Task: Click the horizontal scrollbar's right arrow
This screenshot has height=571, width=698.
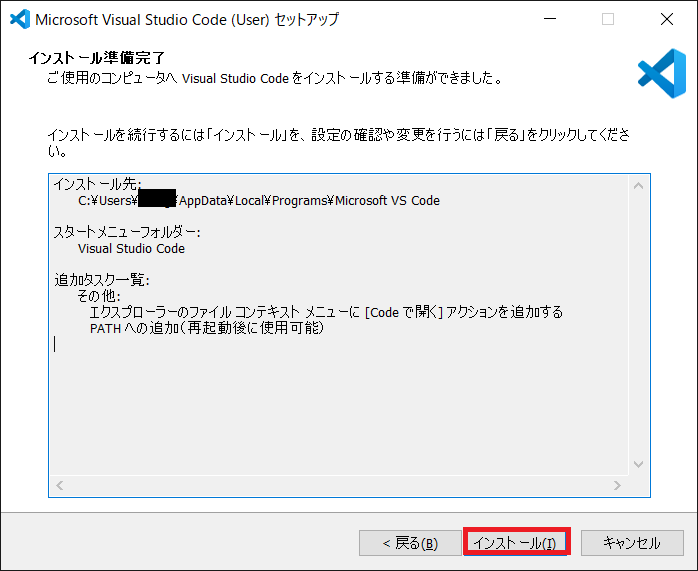Action: point(617,485)
